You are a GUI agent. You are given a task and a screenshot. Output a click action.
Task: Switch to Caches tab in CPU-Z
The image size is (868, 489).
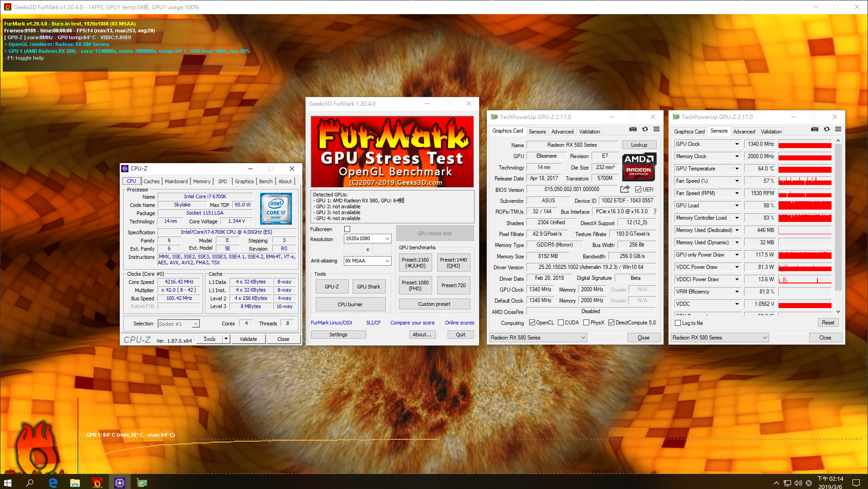pos(152,181)
